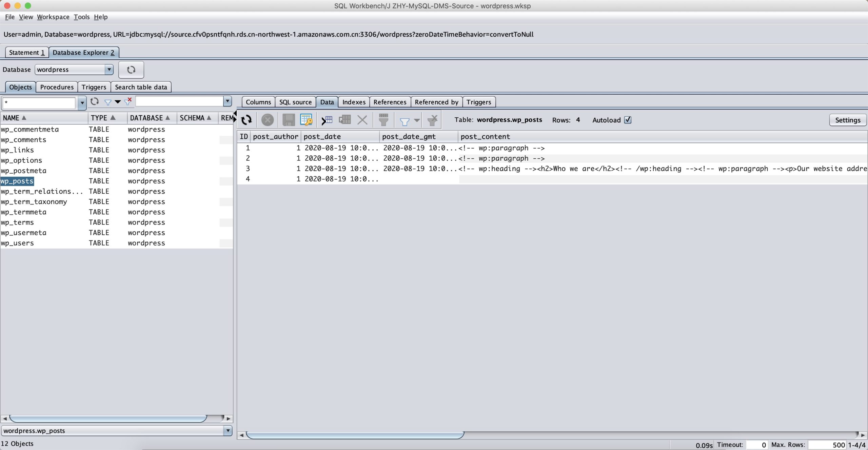Viewport: 868px width, 450px height.
Task: Open the data filter arrow menu
Action: (x=417, y=120)
